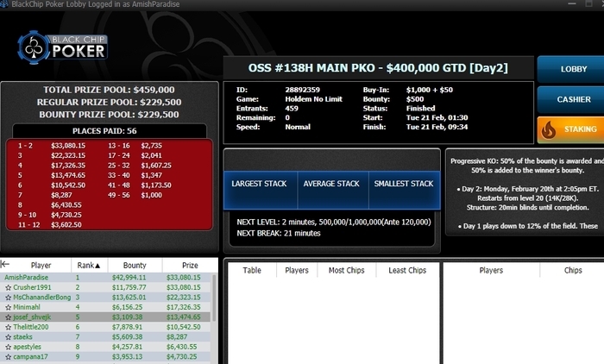Click bounty value $11,759.77
Screen dimensions: 604x364
click(129, 287)
